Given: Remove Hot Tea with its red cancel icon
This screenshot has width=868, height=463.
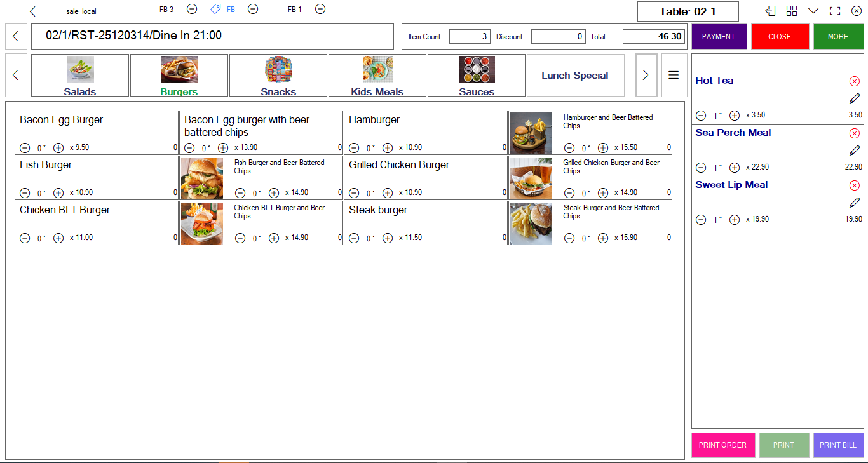Looking at the screenshot, I should coord(855,81).
